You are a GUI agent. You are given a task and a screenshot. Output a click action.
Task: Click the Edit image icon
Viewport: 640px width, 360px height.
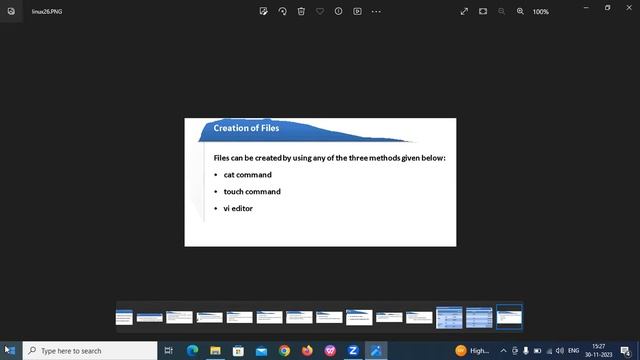tap(264, 11)
